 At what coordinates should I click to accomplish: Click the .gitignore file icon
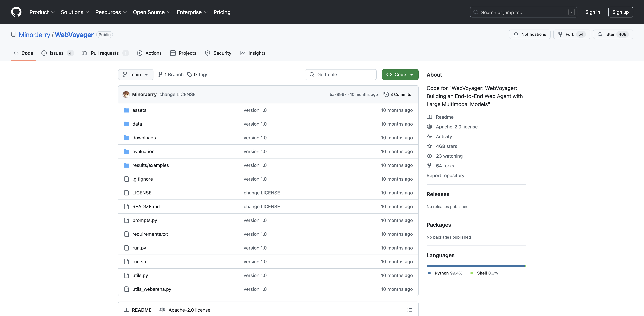pyautogui.click(x=126, y=179)
